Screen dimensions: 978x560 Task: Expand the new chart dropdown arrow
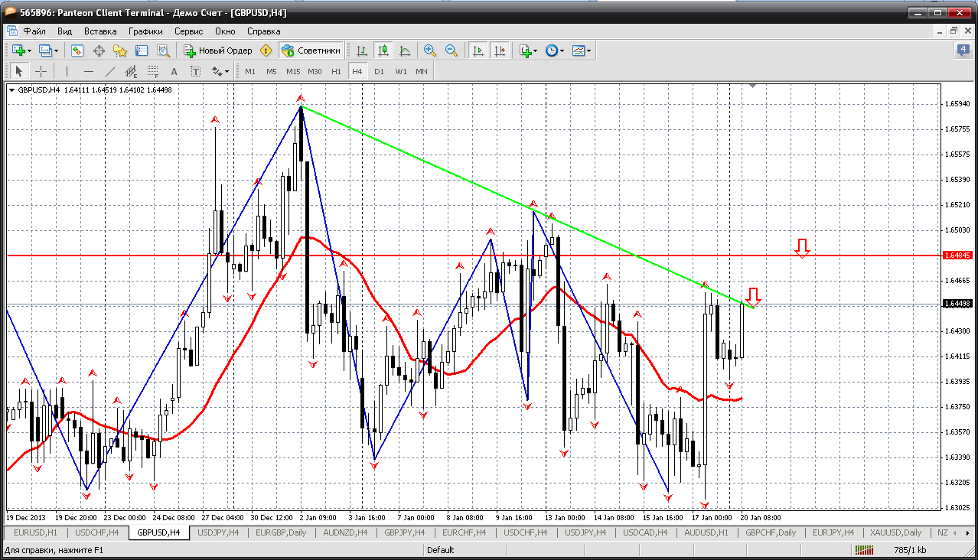click(x=29, y=50)
